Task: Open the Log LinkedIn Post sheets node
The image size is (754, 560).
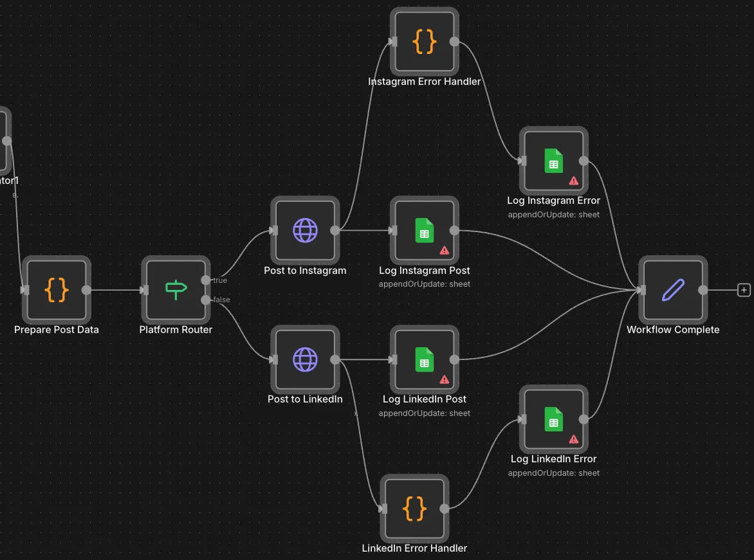Action: click(424, 359)
